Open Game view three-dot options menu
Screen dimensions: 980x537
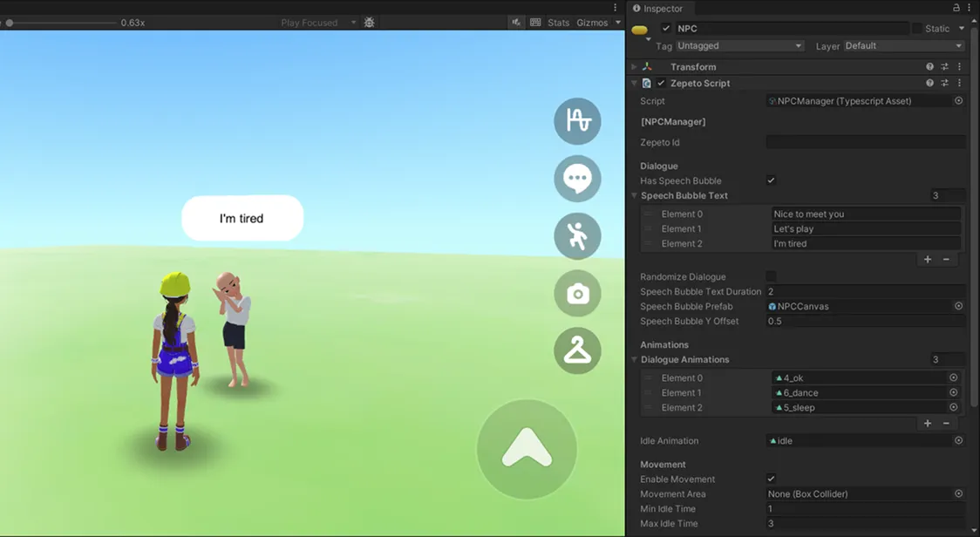tap(615, 8)
